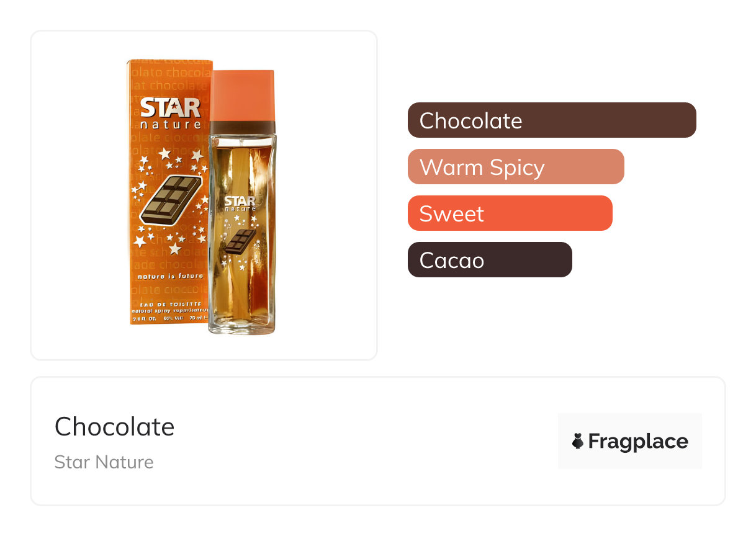The height and width of the screenshot is (536, 756).
Task: Click the STAR nature logo on the box
Action: pos(170,112)
